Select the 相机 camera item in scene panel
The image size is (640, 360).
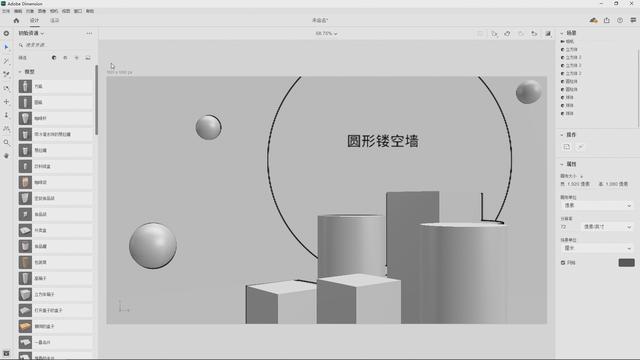(x=570, y=41)
